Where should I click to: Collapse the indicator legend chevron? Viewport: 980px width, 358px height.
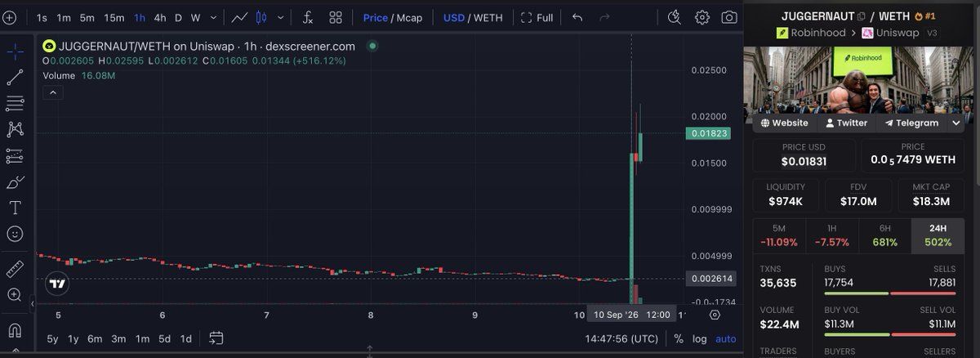(x=53, y=92)
